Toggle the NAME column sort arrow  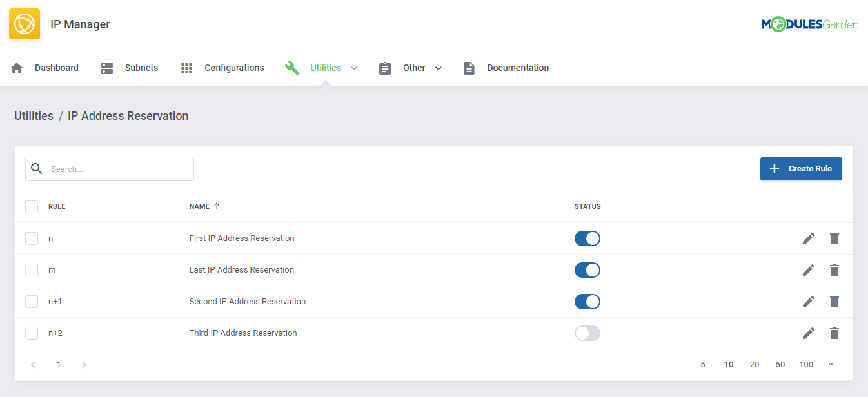click(216, 206)
